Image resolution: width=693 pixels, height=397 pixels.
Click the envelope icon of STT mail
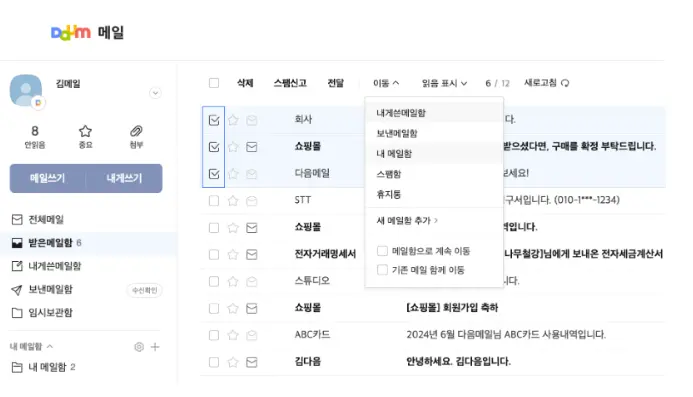click(252, 201)
